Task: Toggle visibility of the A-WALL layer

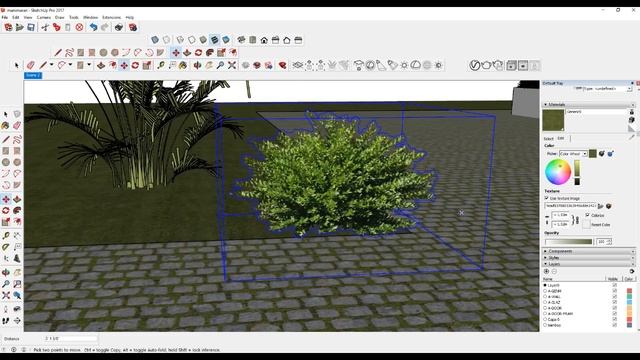Action: click(614, 297)
